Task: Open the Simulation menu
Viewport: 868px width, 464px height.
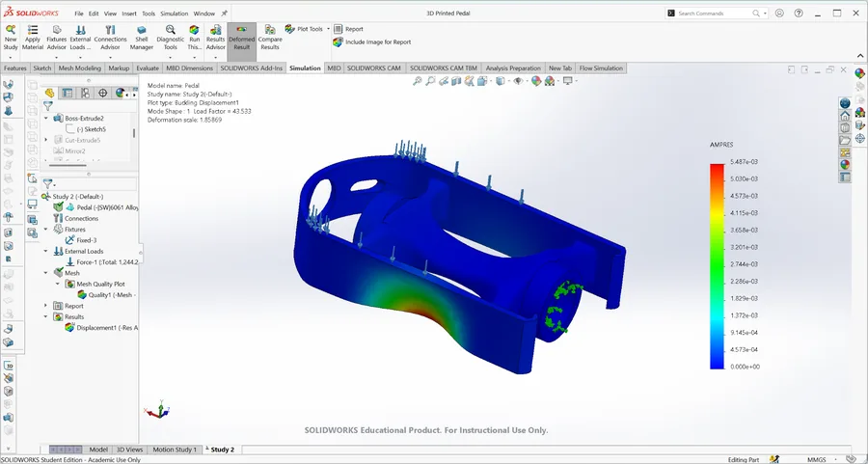Action: [175, 14]
